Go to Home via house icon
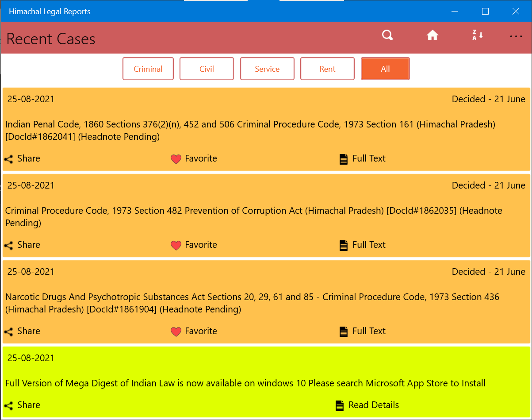The width and height of the screenshot is (532, 420). pyautogui.click(x=432, y=35)
